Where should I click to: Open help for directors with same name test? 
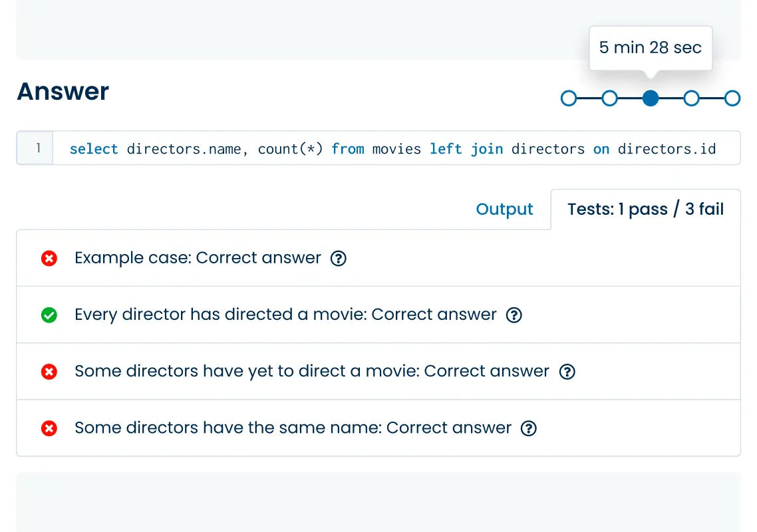pos(529,429)
